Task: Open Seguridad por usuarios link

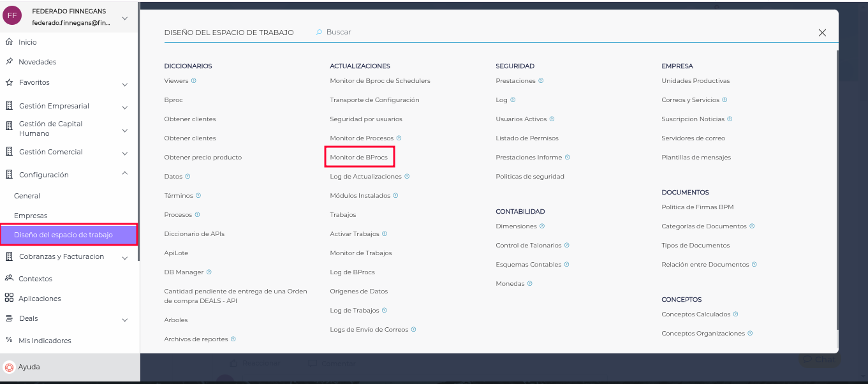Action: point(366,119)
